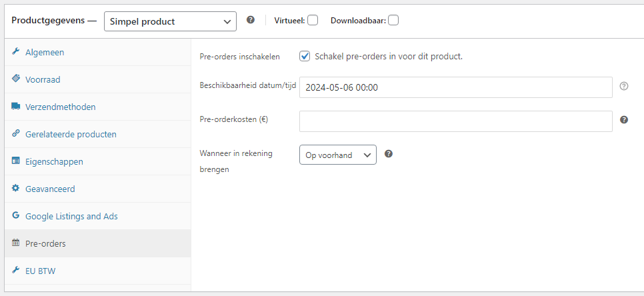Uncheck Schakel pre-orders in voor dit product
644x296 pixels.
click(x=305, y=56)
